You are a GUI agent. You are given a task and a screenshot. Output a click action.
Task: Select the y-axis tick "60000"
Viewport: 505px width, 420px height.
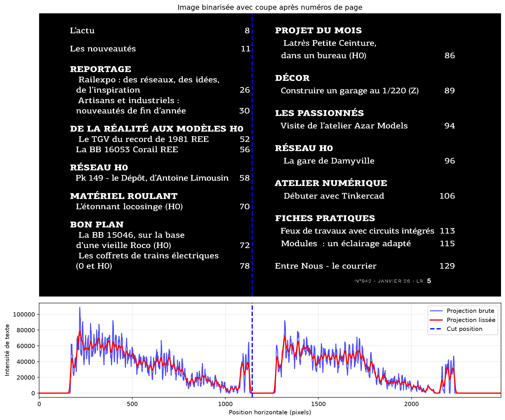coord(26,346)
